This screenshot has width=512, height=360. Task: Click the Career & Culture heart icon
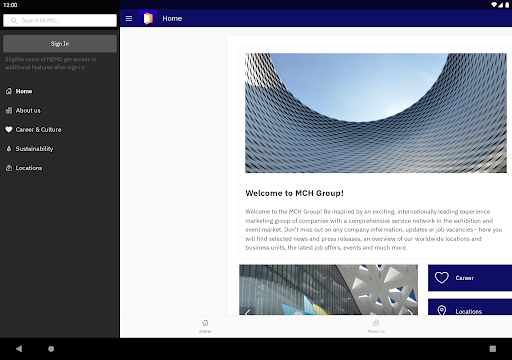[x=9, y=130]
